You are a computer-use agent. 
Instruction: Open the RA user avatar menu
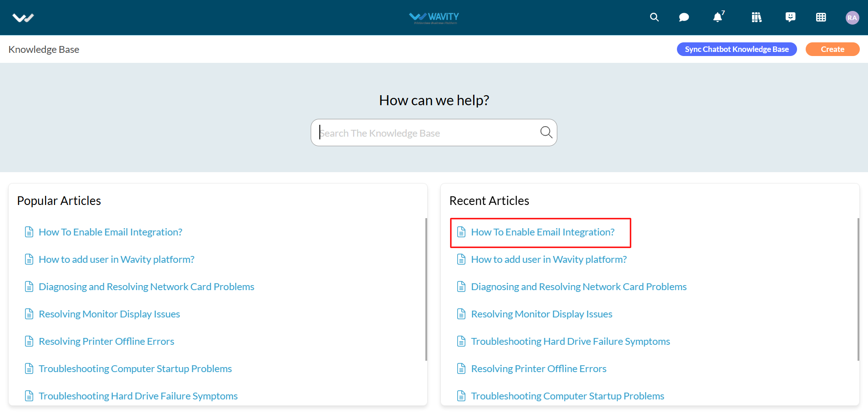852,18
